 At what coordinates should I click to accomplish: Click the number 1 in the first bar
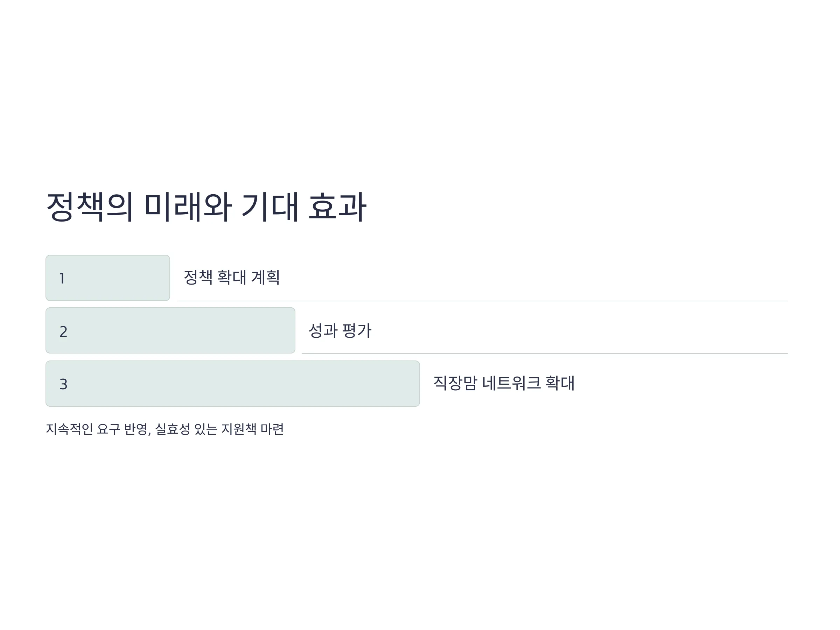(62, 279)
